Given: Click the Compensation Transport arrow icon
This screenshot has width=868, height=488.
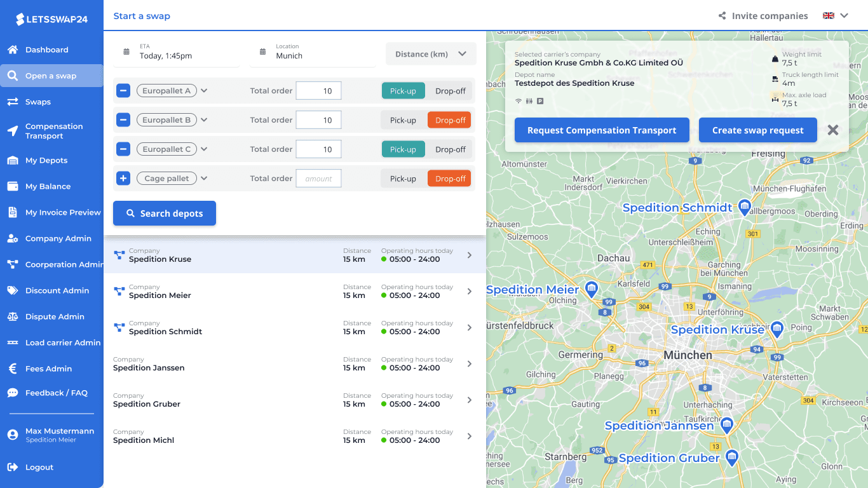Looking at the screenshot, I should pyautogui.click(x=12, y=131).
